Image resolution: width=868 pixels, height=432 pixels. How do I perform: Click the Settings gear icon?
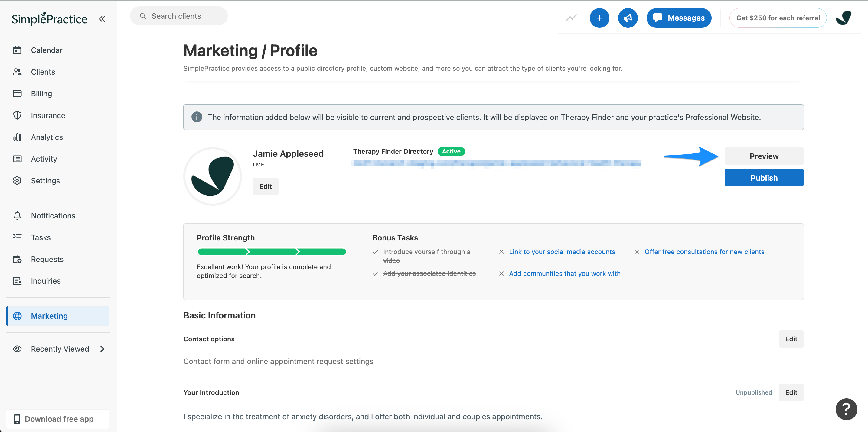tap(17, 180)
